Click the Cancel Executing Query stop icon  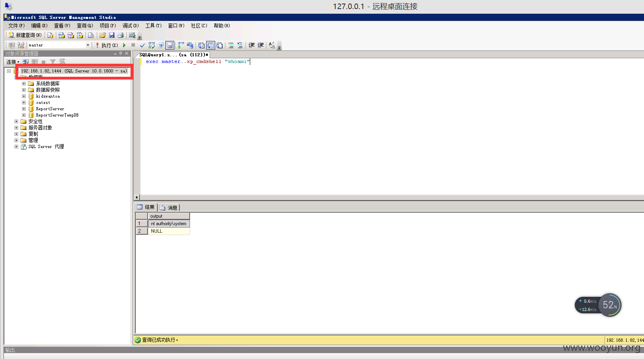(133, 45)
